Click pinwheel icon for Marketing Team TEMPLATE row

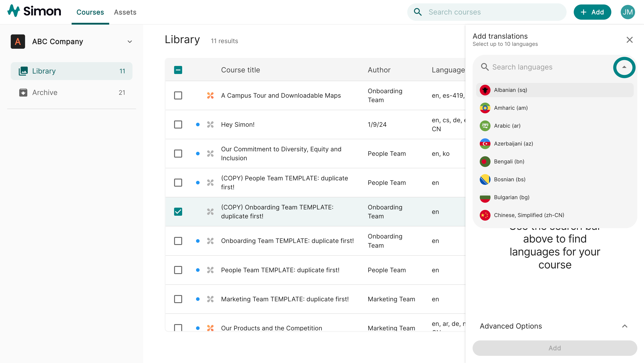tap(210, 299)
